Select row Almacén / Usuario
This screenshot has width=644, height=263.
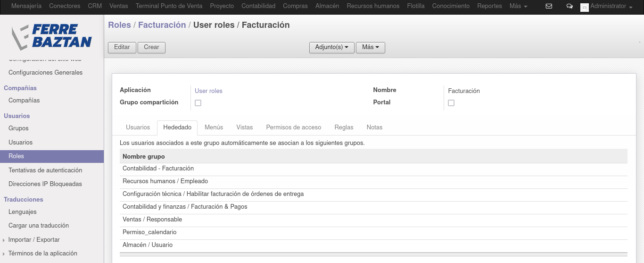pyautogui.click(x=373, y=245)
